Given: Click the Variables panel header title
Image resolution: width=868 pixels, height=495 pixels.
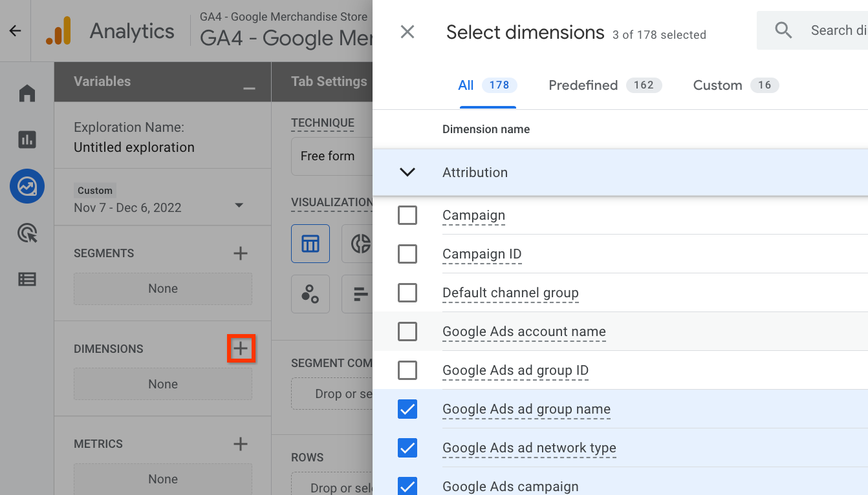Looking at the screenshot, I should tap(102, 81).
